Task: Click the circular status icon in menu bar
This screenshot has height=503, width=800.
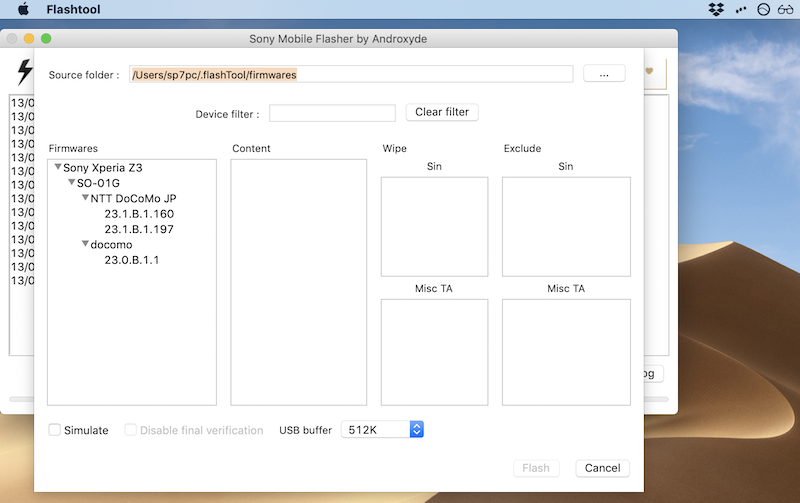Action: [x=765, y=9]
